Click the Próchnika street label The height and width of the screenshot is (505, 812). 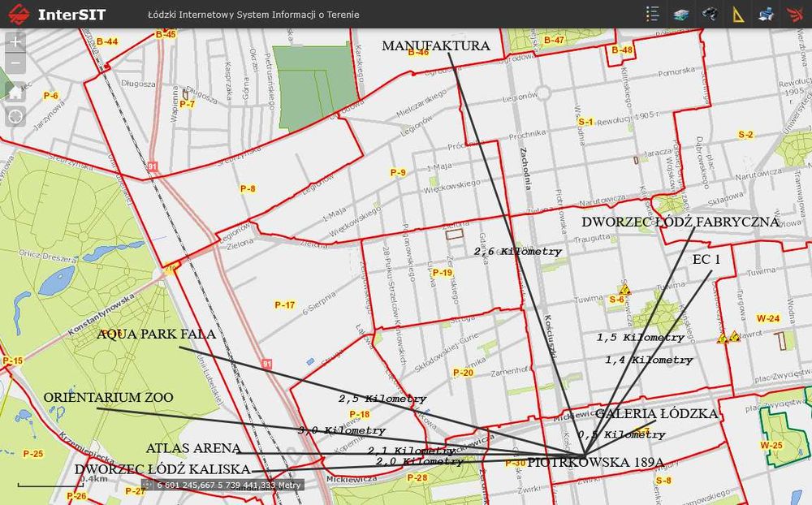[x=527, y=136]
